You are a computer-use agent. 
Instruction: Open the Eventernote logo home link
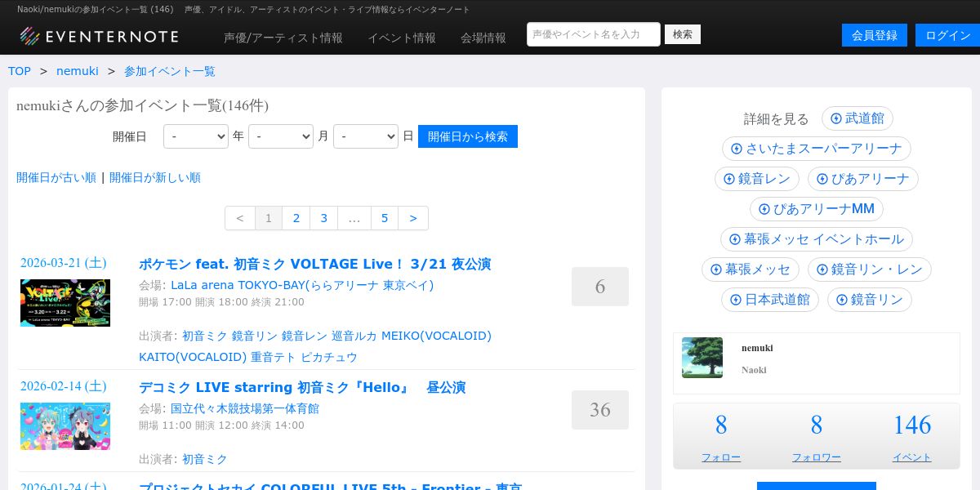coord(99,36)
